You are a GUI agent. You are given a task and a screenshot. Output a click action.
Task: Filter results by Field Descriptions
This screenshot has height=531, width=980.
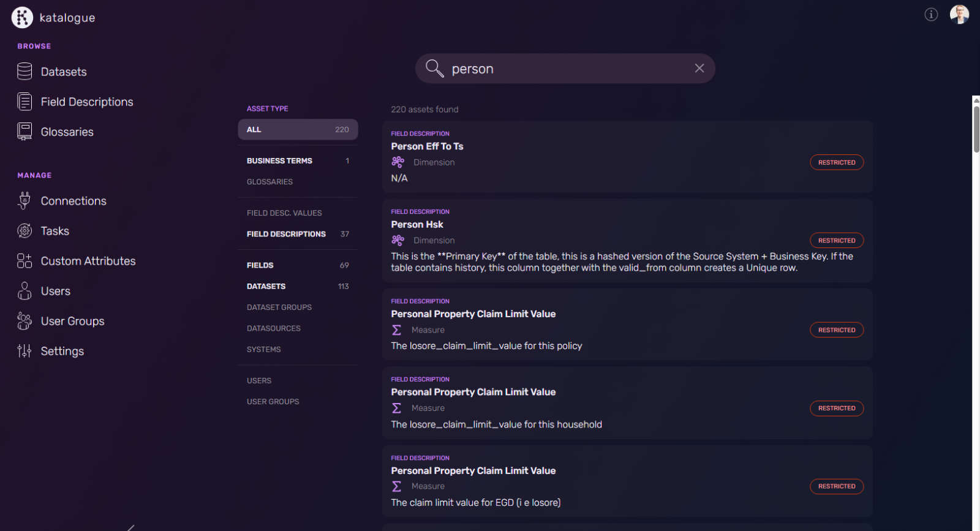click(x=286, y=234)
